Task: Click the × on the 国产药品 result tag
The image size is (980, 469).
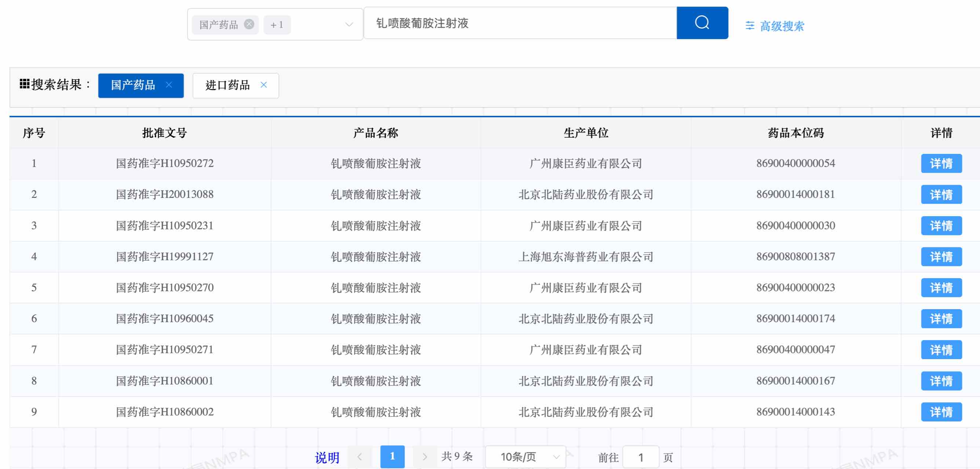Action: pos(171,85)
